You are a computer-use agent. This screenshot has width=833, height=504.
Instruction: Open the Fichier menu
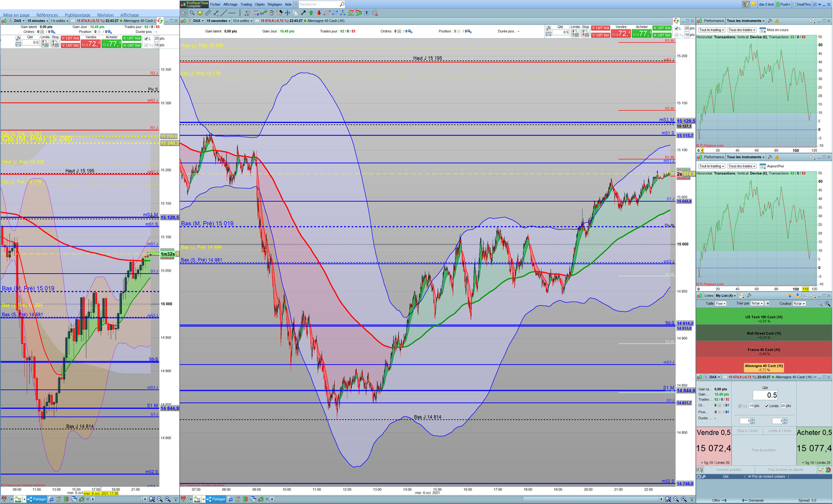coord(215,4)
